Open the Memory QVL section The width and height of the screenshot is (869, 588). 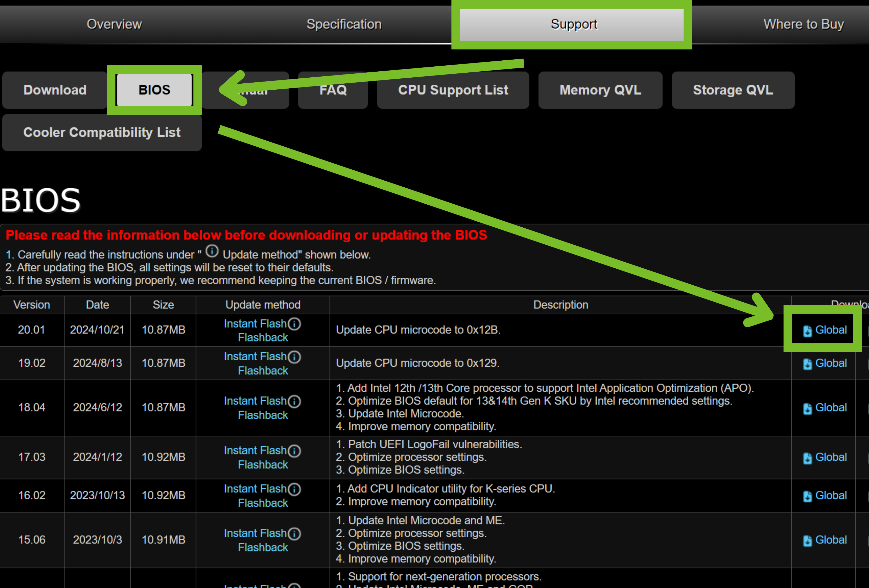pos(600,90)
